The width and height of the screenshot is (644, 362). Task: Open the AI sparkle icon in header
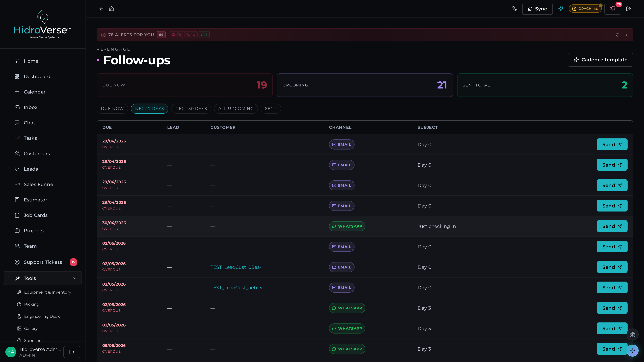561,9
